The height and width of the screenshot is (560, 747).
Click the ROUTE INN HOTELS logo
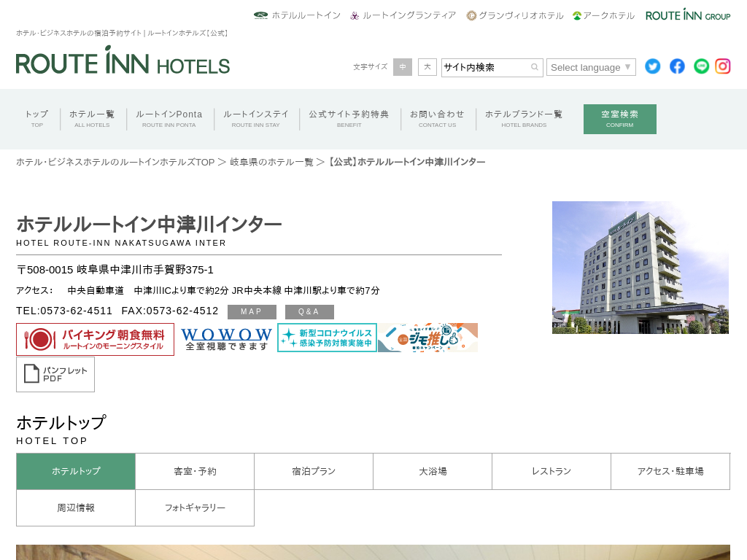coord(123,61)
